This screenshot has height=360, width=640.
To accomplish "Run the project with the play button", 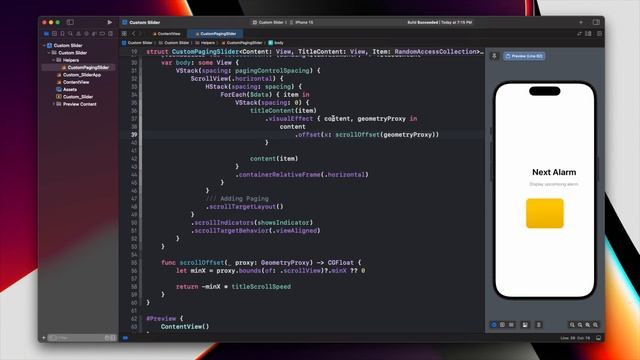I will [x=109, y=22].
